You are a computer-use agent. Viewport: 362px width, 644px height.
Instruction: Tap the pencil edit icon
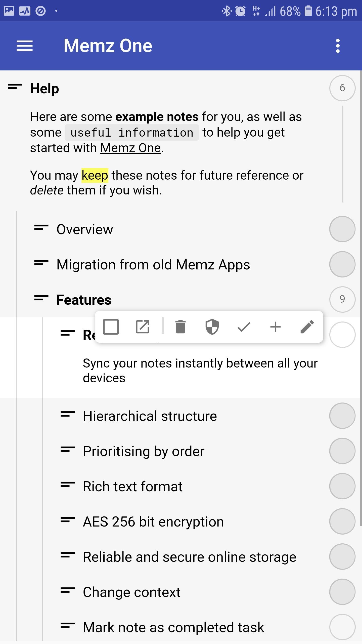point(307,327)
